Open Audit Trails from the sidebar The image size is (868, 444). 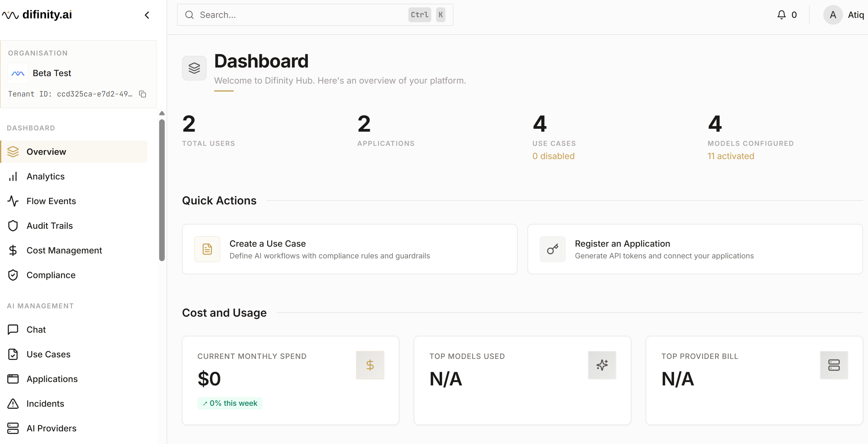coord(50,226)
